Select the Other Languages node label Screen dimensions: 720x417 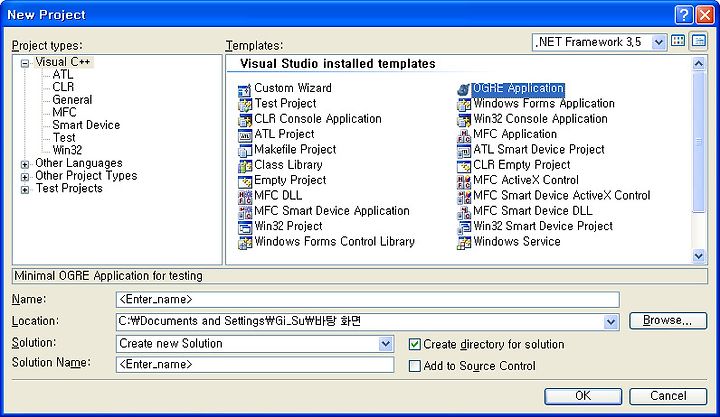pos(79,163)
